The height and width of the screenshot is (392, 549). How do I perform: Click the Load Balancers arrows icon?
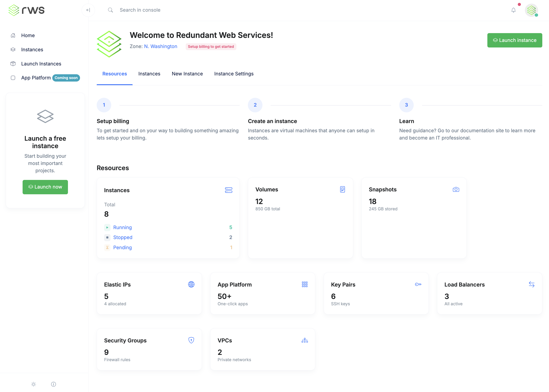[x=531, y=284]
